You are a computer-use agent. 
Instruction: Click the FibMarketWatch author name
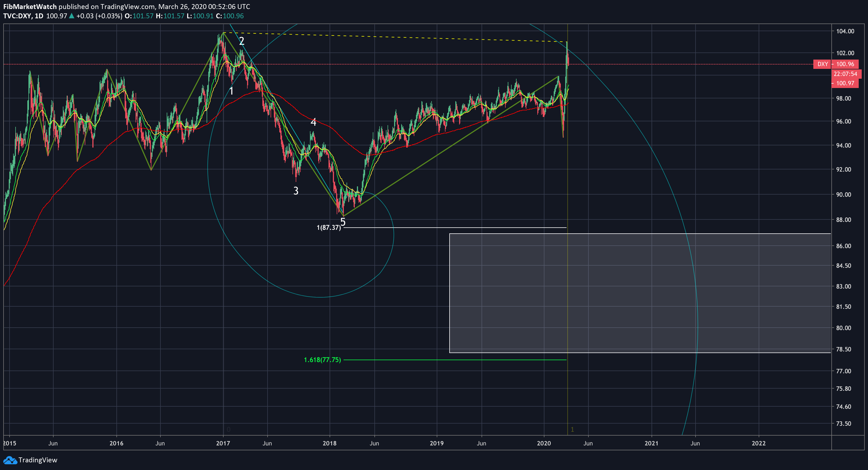(30, 6)
